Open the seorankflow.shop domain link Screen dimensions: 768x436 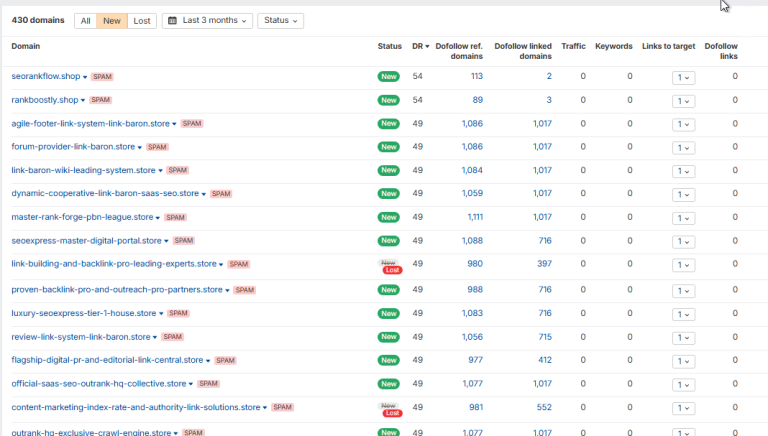[x=46, y=76]
